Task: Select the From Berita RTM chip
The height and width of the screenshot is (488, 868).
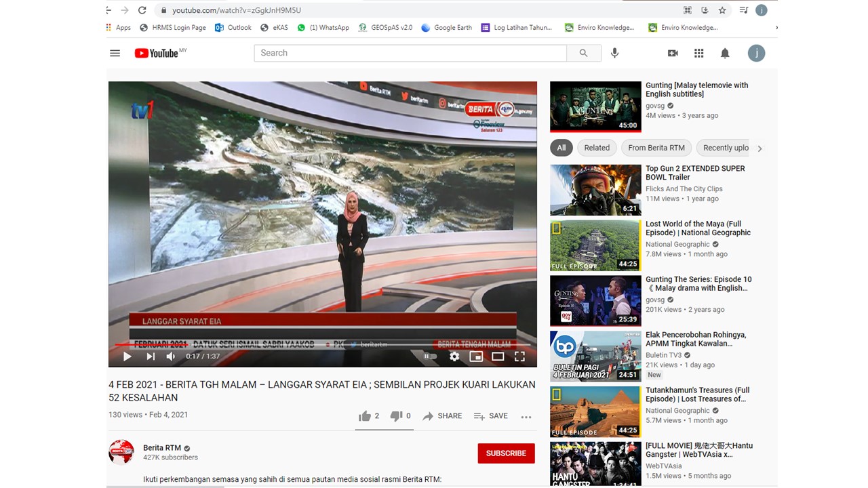Action: tap(656, 148)
